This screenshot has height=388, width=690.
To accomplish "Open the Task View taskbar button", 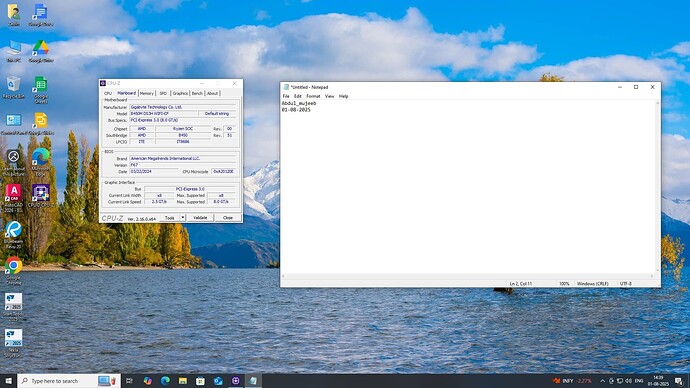I will (x=129, y=381).
